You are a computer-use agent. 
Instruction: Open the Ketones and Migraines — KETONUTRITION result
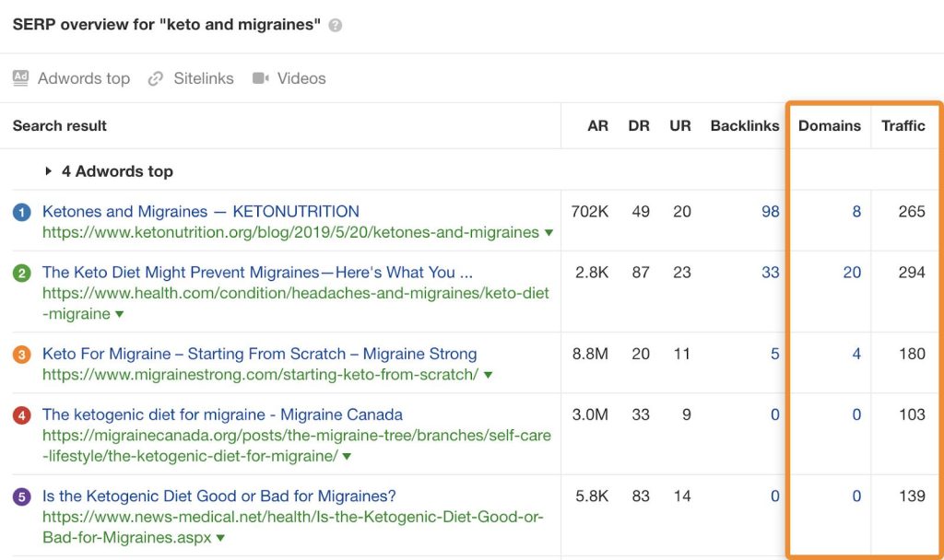tap(201, 212)
